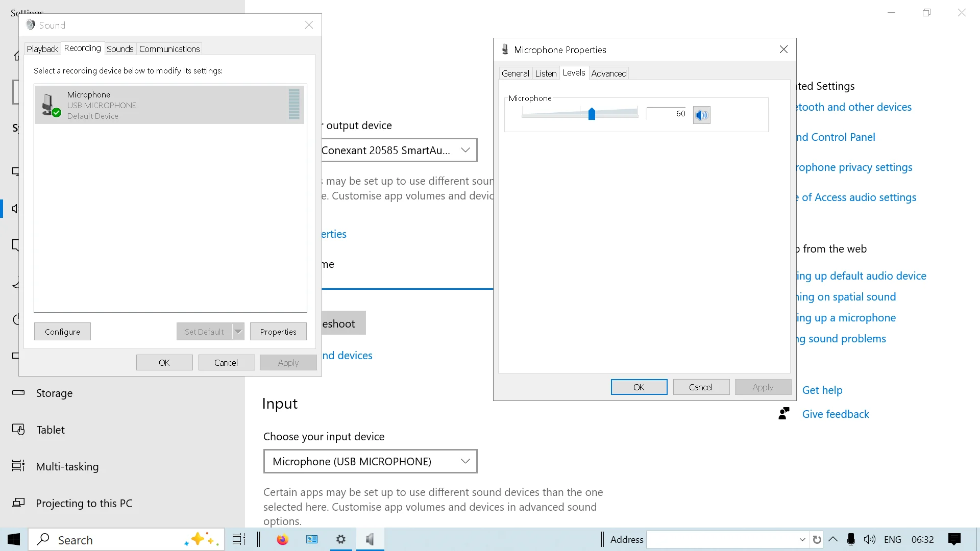Switch to the Advanced tab

(x=608, y=73)
